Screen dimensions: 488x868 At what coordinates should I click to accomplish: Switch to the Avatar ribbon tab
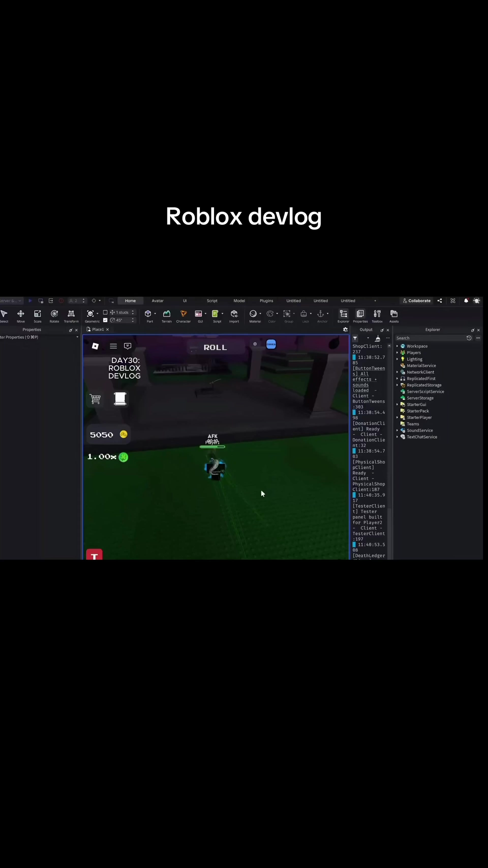(158, 300)
